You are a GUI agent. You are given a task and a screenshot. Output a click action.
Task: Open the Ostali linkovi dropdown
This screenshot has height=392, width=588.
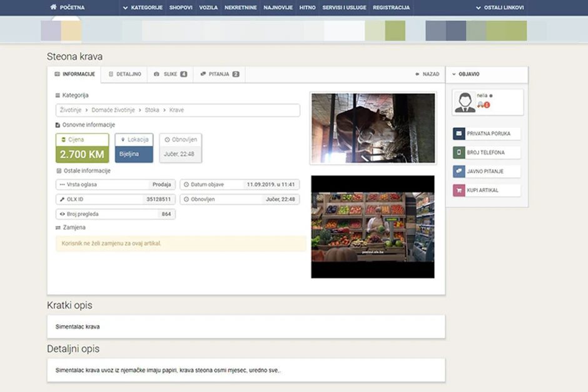point(499,8)
